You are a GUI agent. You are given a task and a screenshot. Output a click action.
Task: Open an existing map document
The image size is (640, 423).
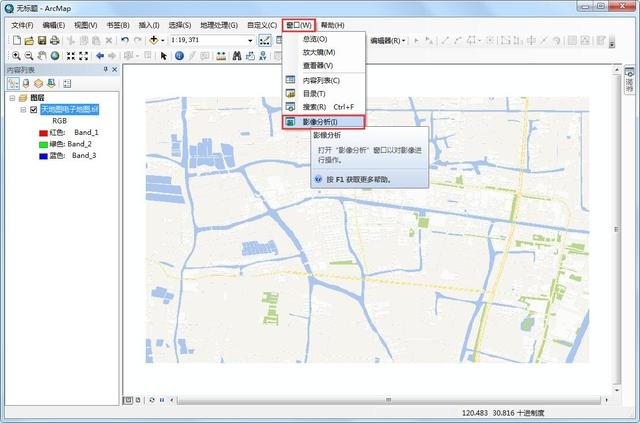pos(29,40)
